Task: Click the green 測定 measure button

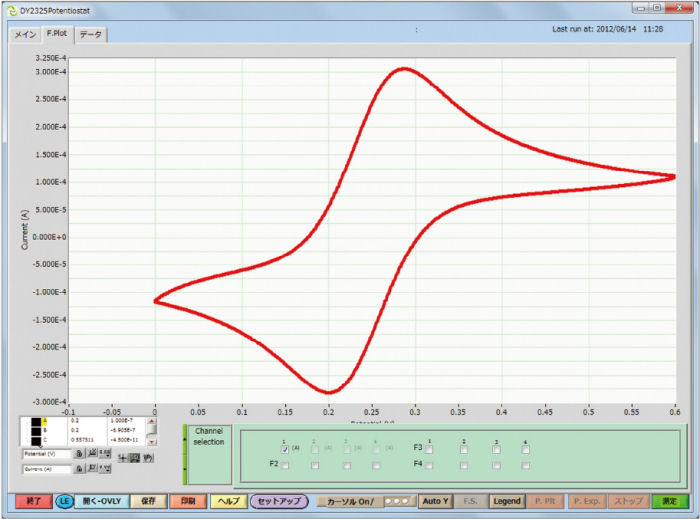Action: 669,501
